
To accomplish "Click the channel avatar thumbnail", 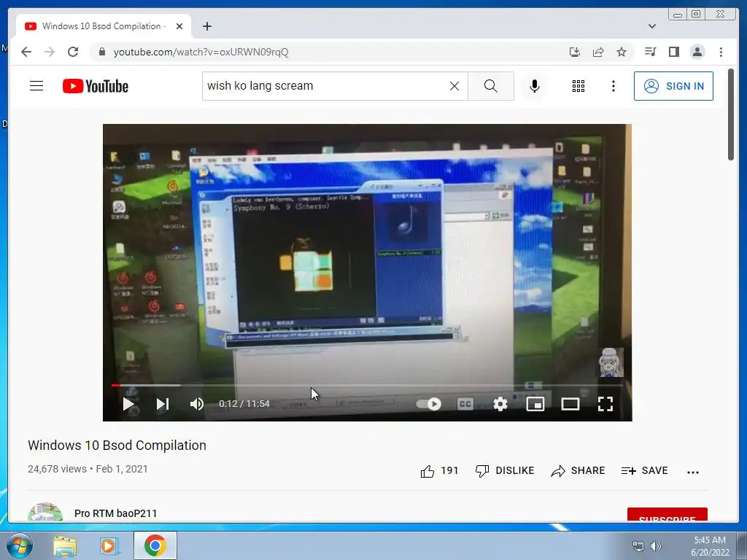I will point(45,512).
